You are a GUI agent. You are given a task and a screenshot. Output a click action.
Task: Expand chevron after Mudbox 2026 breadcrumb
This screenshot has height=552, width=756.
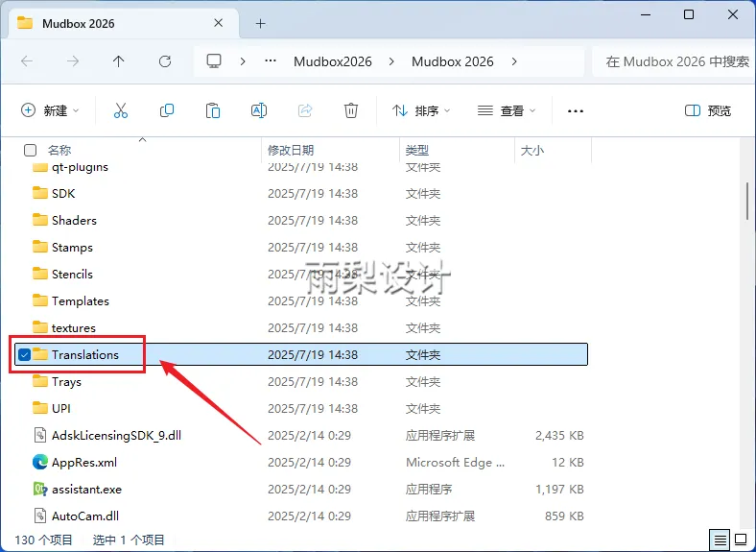[514, 61]
